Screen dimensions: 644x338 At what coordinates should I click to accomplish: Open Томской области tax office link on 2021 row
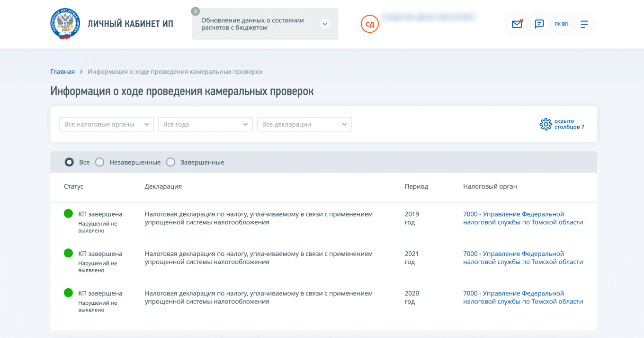[523, 257]
